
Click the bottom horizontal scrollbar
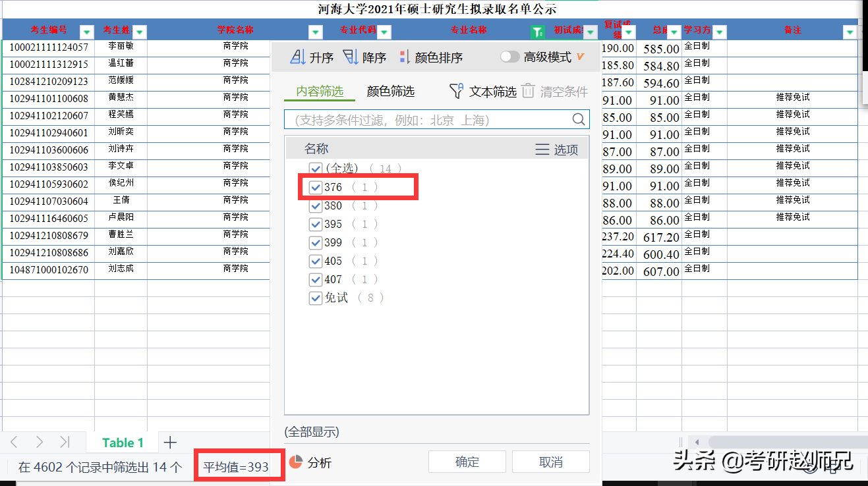coord(778,442)
